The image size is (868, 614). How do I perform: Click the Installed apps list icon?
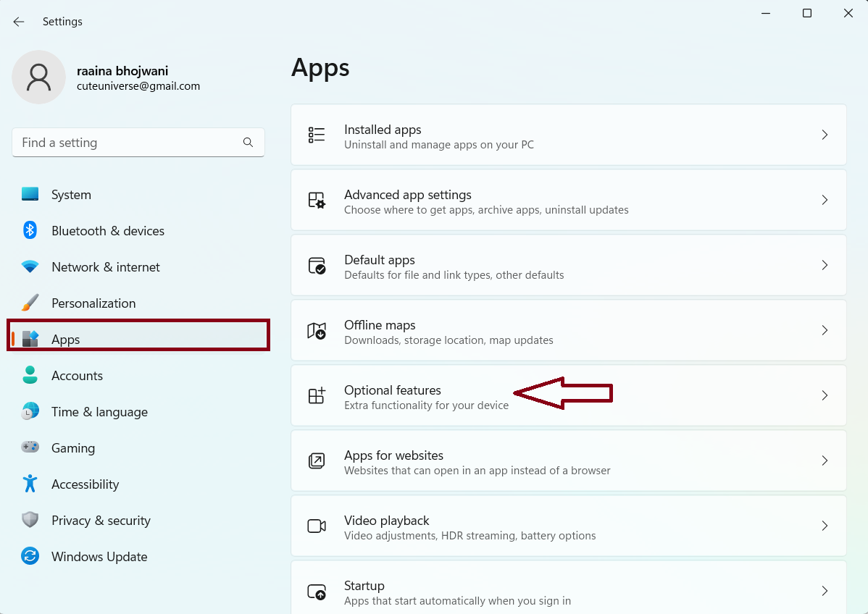(x=317, y=135)
